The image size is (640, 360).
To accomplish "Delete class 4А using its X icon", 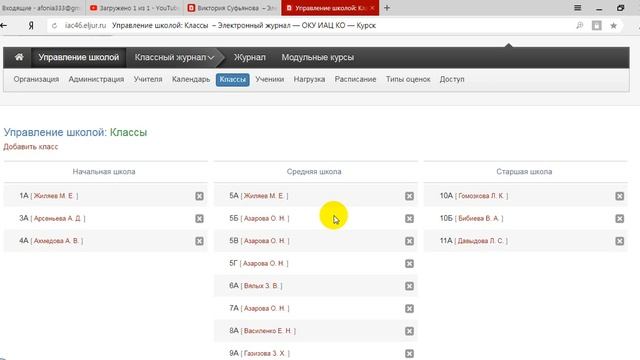I will (199, 241).
